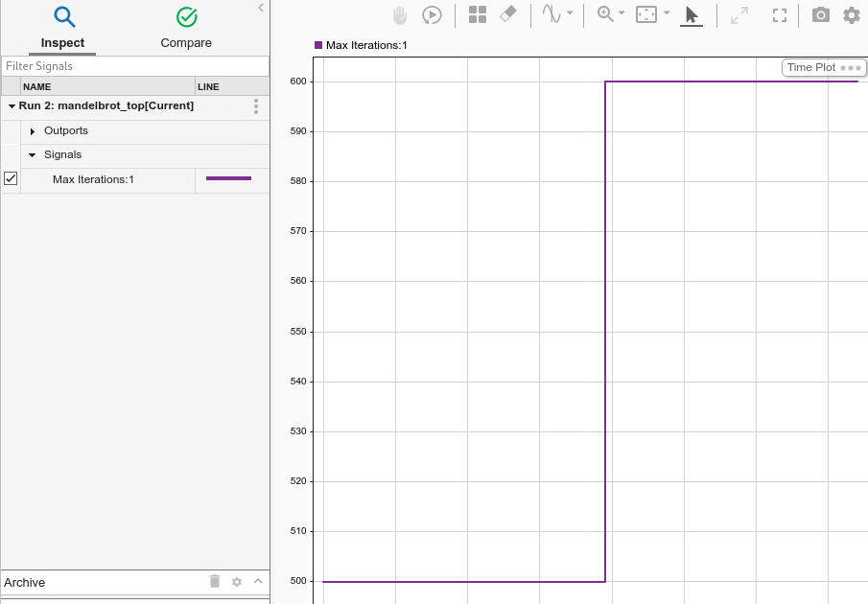Enter full screen plot mode
Screen dimensions: 868x604
click(780, 15)
